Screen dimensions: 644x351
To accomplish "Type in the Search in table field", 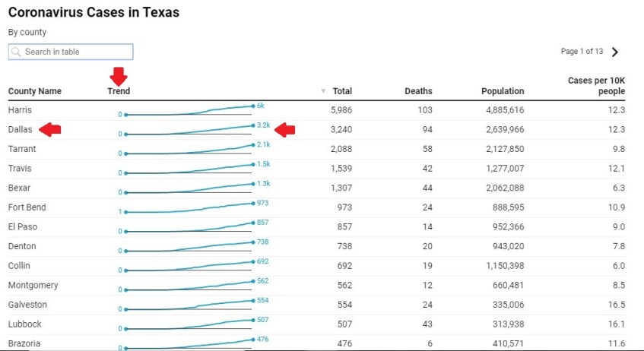I will coord(76,52).
